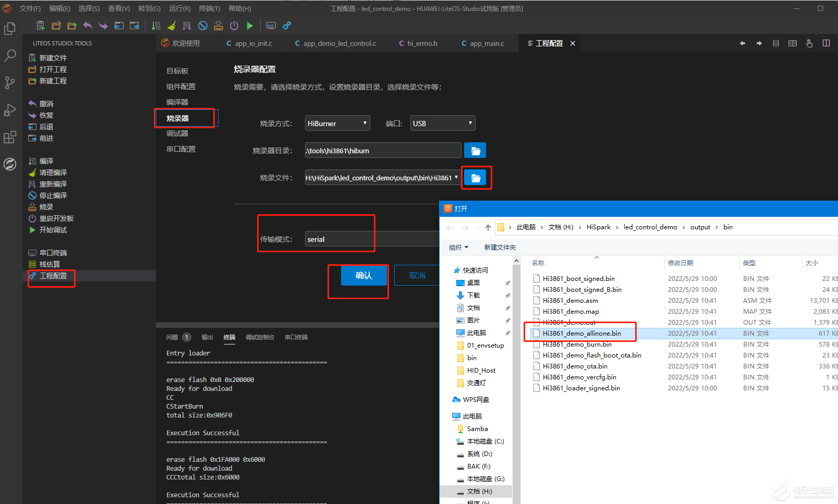
Task: Click 新建文件夹 in Open dialog
Action: [x=500, y=247]
